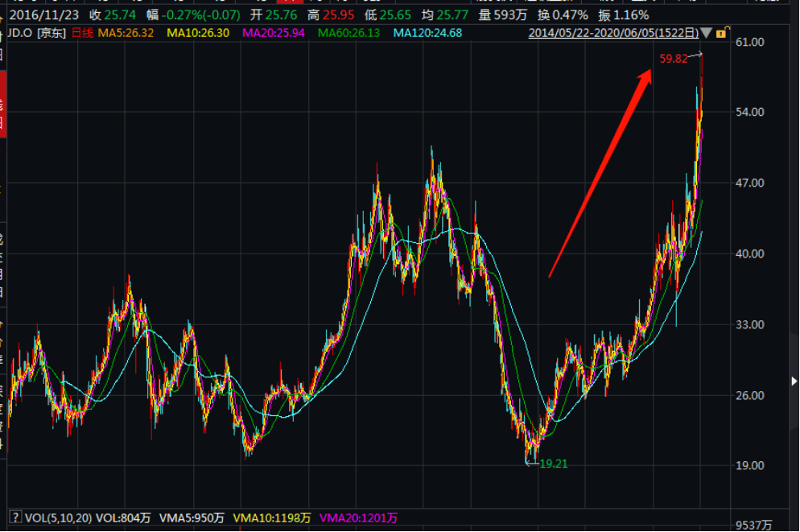This screenshot has width=800, height=532.
Task: Click the JD.O [京东] stock name
Action: pos(35,33)
